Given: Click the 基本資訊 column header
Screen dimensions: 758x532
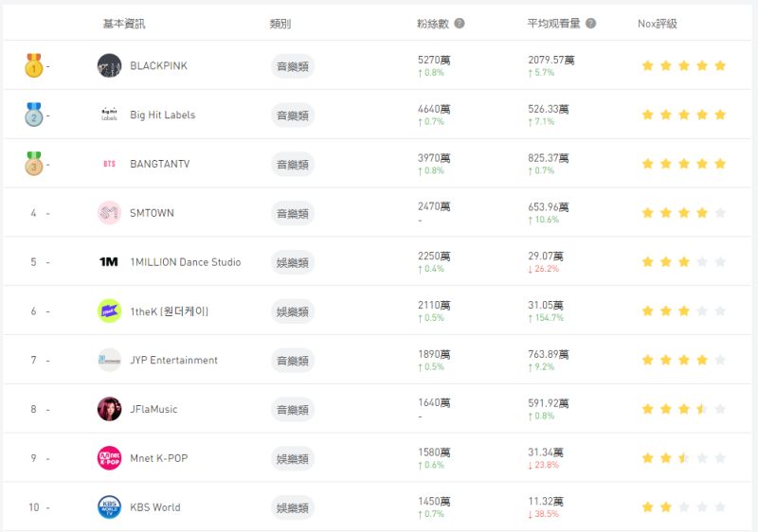Looking at the screenshot, I should pyautogui.click(x=124, y=24).
